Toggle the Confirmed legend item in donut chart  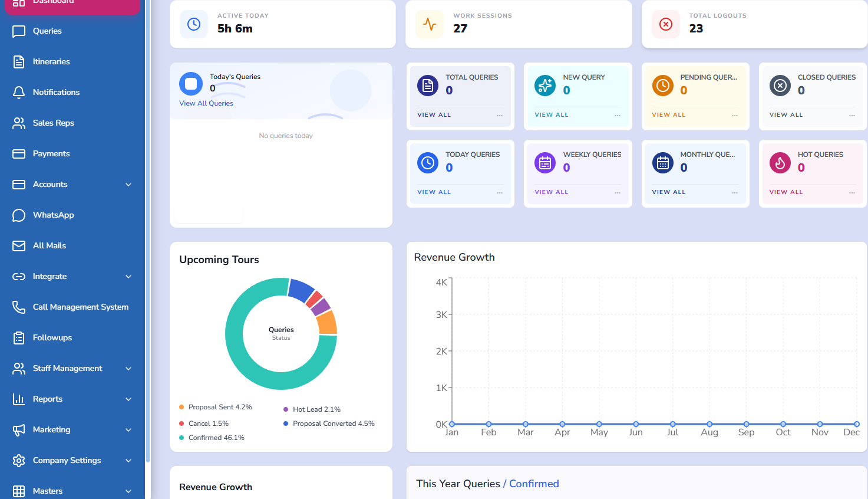(x=216, y=438)
